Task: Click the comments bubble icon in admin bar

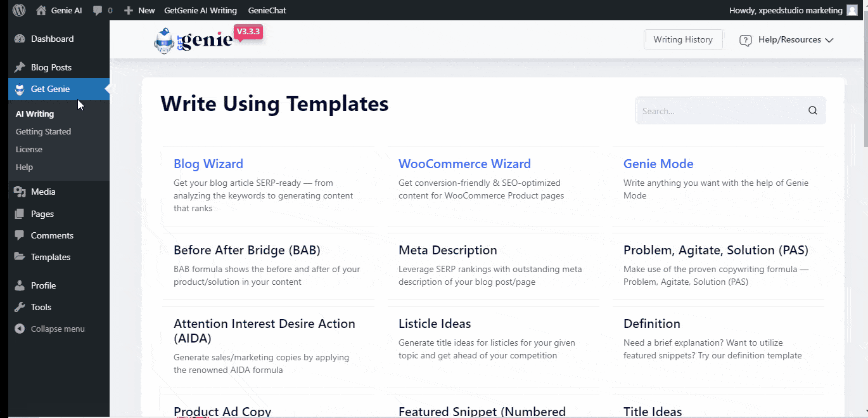Action: pyautogui.click(x=98, y=10)
